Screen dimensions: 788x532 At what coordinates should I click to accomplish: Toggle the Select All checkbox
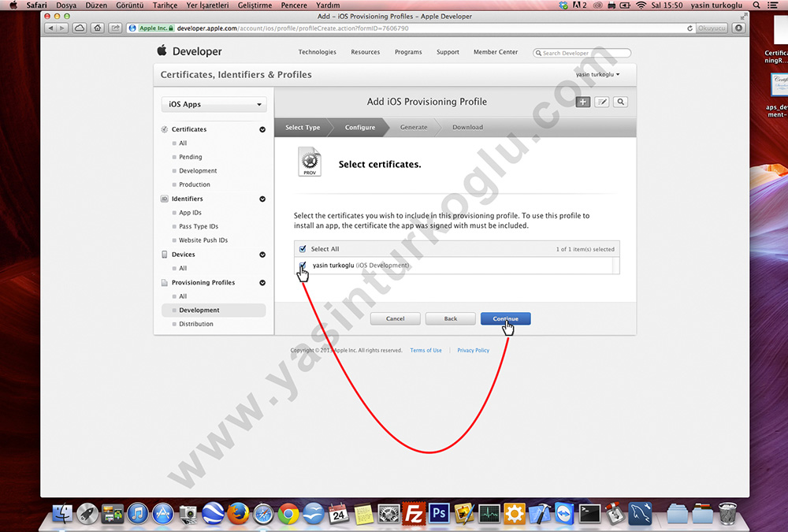(303, 249)
